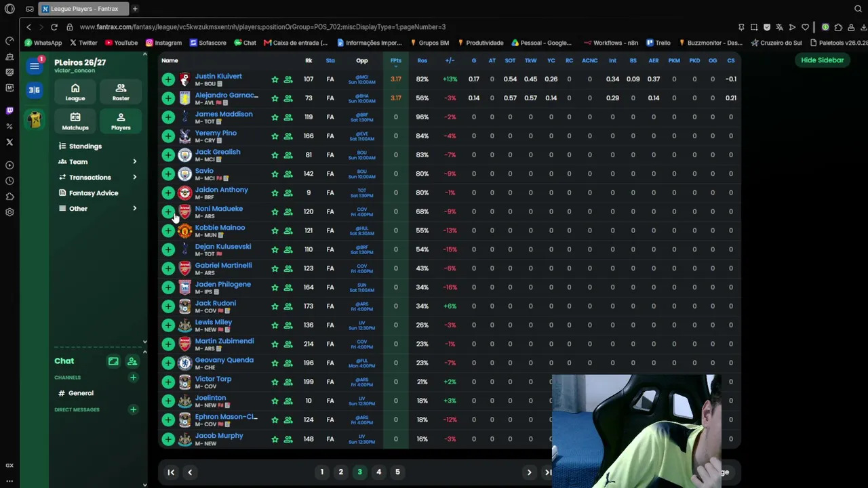Toggle watchlist star for Victor Torp
The width and height of the screenshot is (868, 488).
click(x=275, y=382)
